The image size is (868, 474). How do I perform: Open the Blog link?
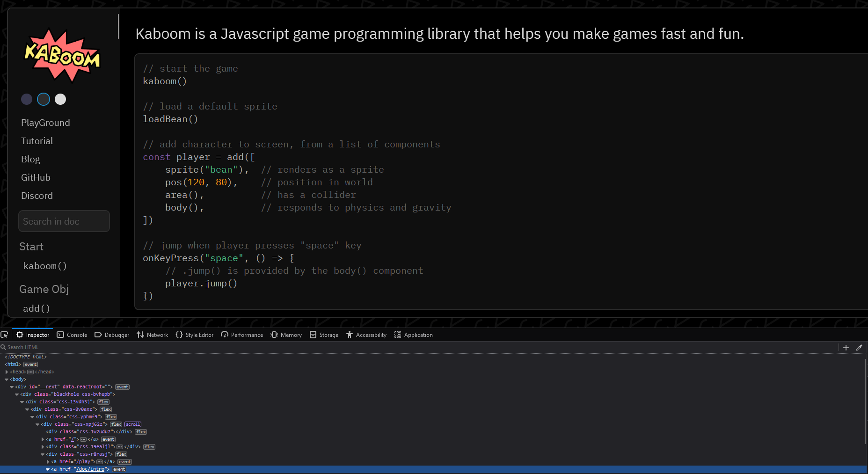(x=30, y=159)
